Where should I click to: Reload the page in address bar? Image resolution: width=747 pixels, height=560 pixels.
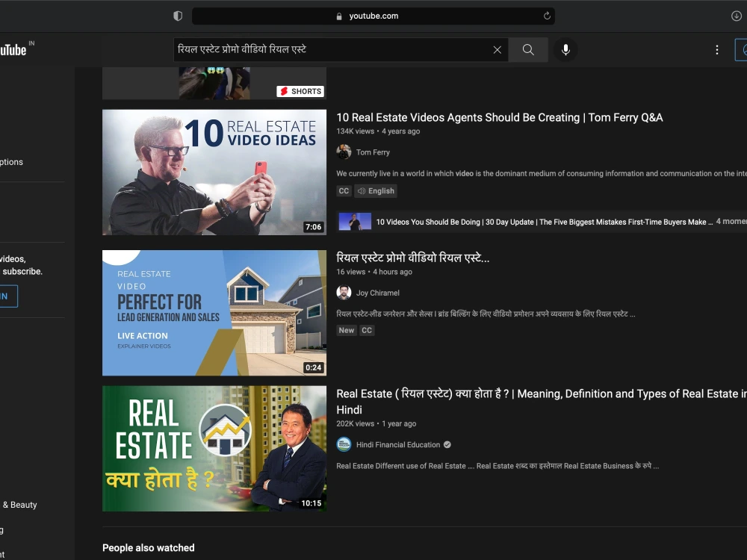(x=547, y=16)
